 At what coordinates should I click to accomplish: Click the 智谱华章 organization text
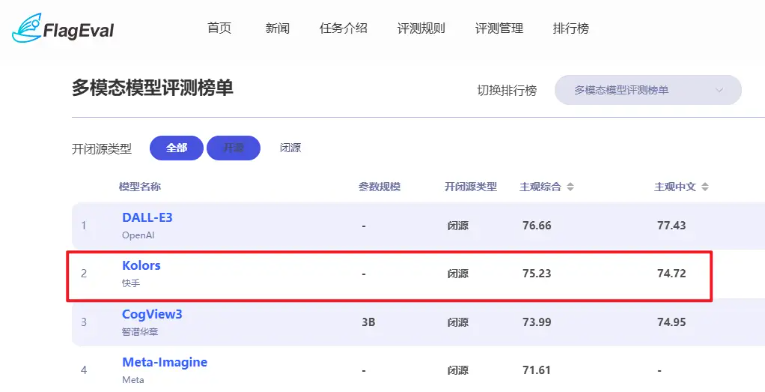click(140, 332)
